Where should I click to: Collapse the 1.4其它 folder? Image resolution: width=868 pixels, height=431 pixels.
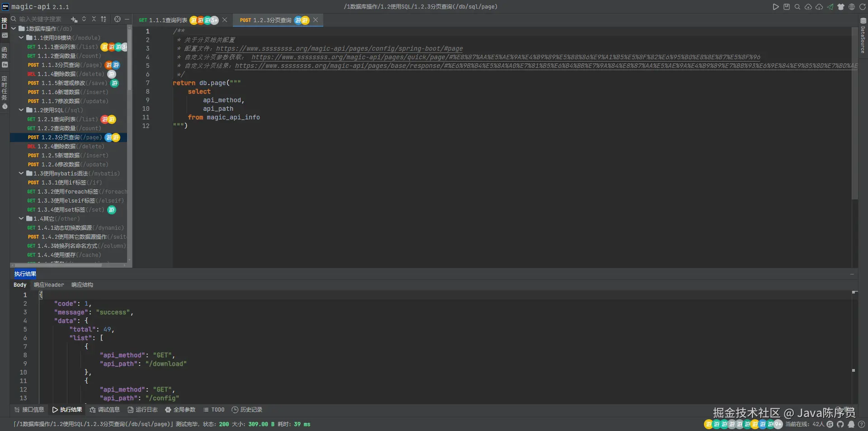(21, 218)
